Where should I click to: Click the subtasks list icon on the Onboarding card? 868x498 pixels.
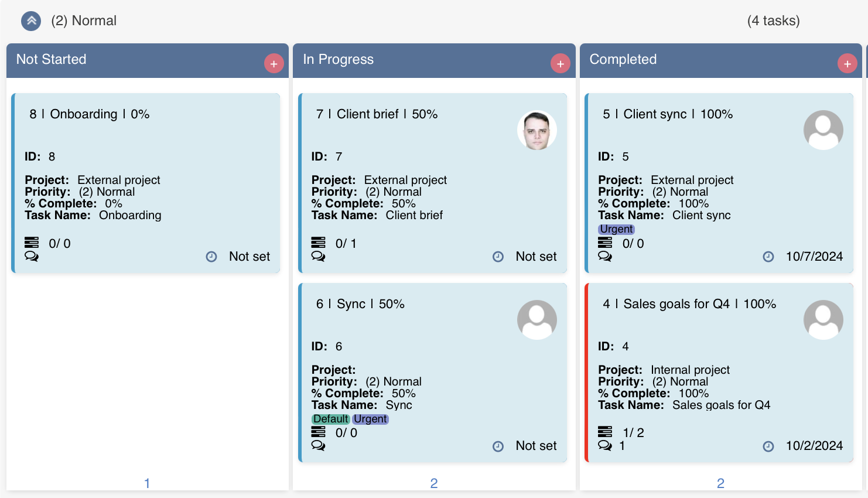pyautogui.click(x=32, y=243)
